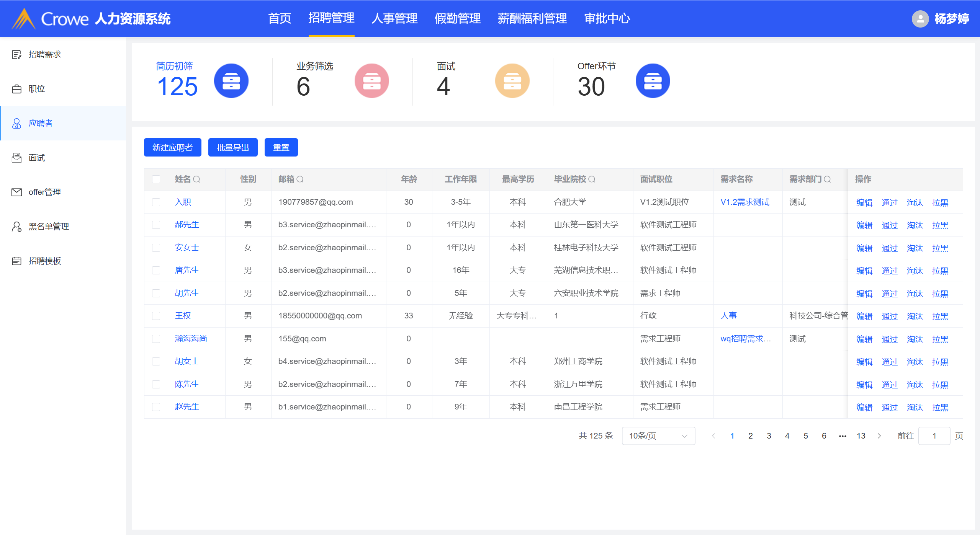Image resolution: width=980 pixels, height=535 pixels.
Task: Click the blue Offer环节 drawer icon
Action: coord(653,81)
